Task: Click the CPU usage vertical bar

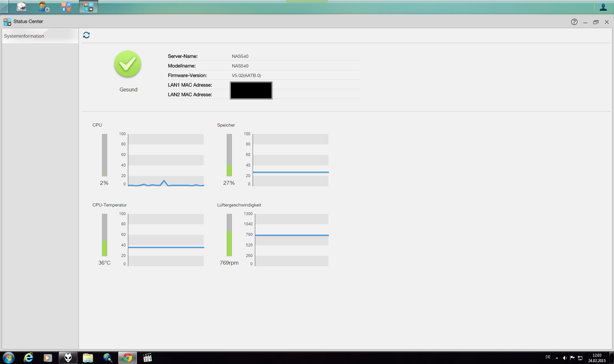Action: 105,155
